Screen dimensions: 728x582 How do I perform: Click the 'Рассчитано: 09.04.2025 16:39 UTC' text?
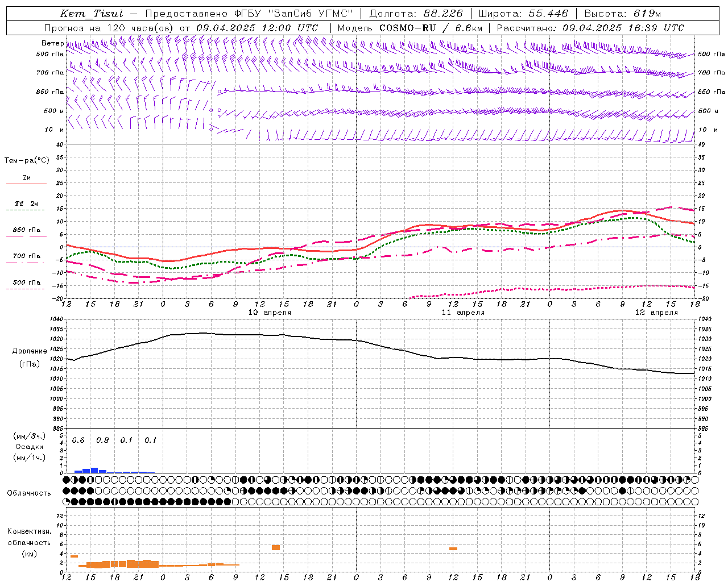(590, 28)
